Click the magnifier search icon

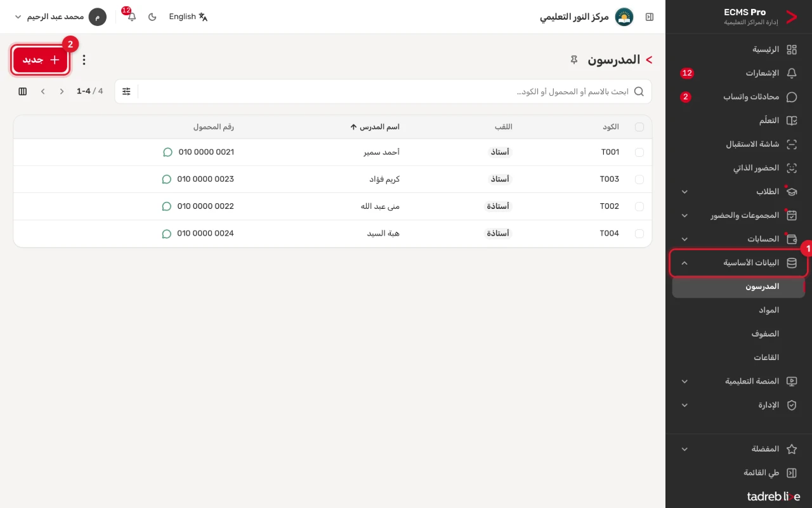(x=639, y=91)
